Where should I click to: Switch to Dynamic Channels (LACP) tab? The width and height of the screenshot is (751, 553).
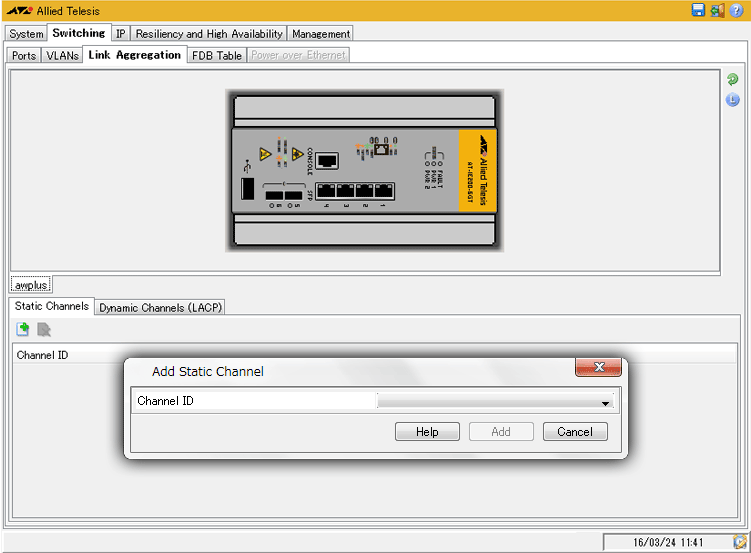pos(160,308)
